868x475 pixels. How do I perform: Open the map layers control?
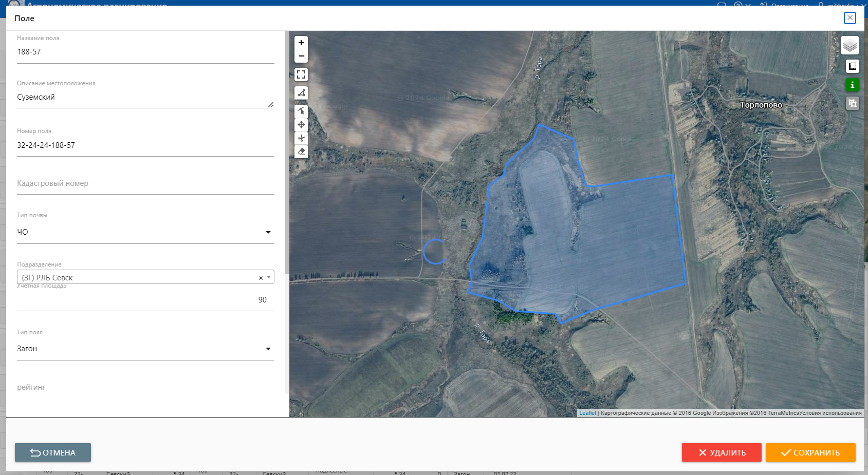click(x=850, y=46)
